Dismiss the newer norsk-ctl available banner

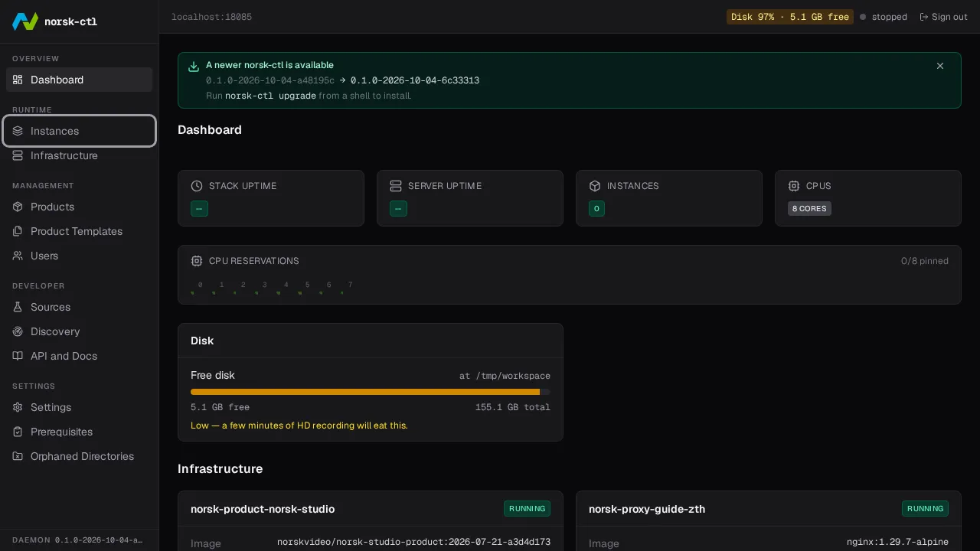940,66
